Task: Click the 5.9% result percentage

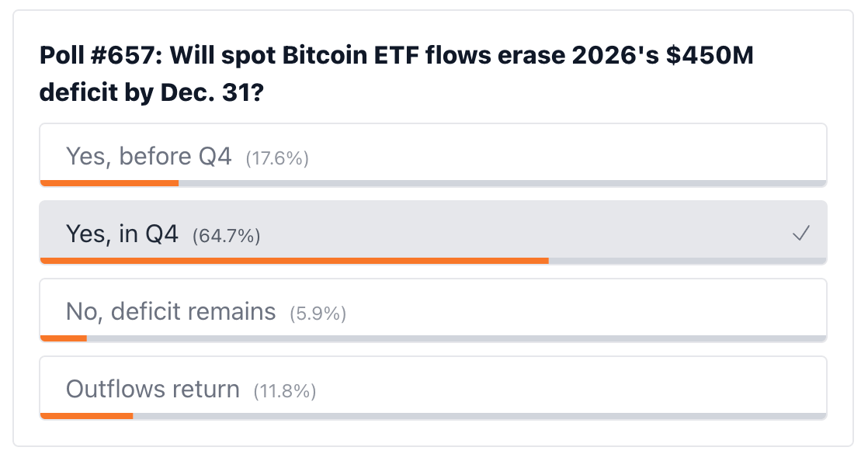Action: click(318, 314)
